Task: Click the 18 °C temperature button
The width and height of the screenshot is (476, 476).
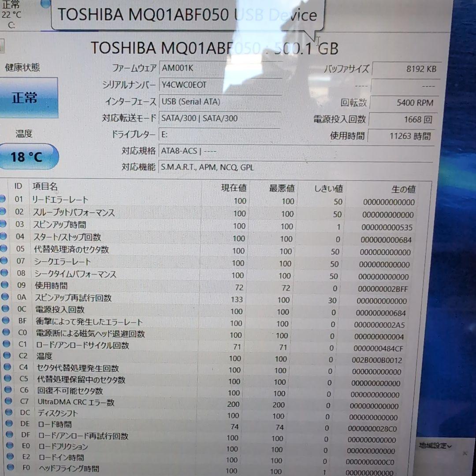Action: coord(29,156)
